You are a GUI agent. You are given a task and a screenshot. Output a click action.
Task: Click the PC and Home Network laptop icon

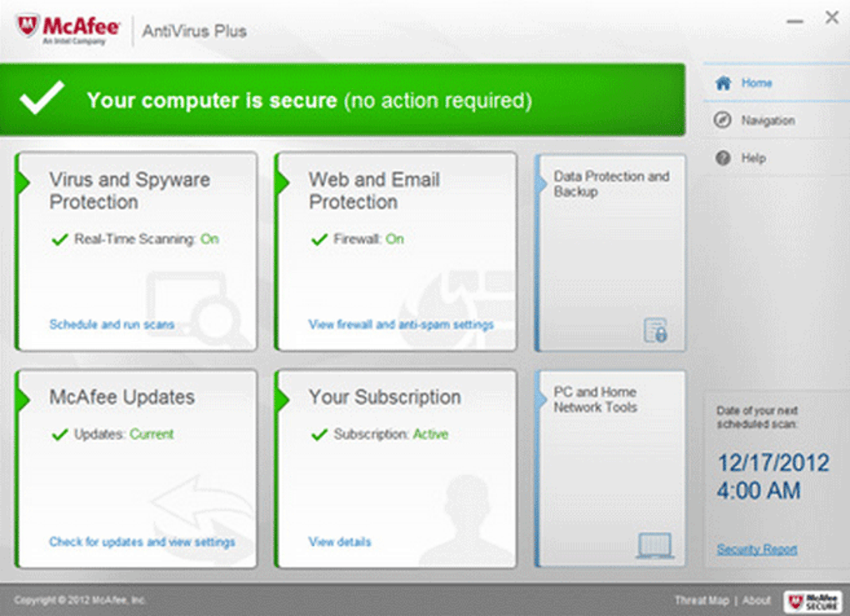coord(654,546)
